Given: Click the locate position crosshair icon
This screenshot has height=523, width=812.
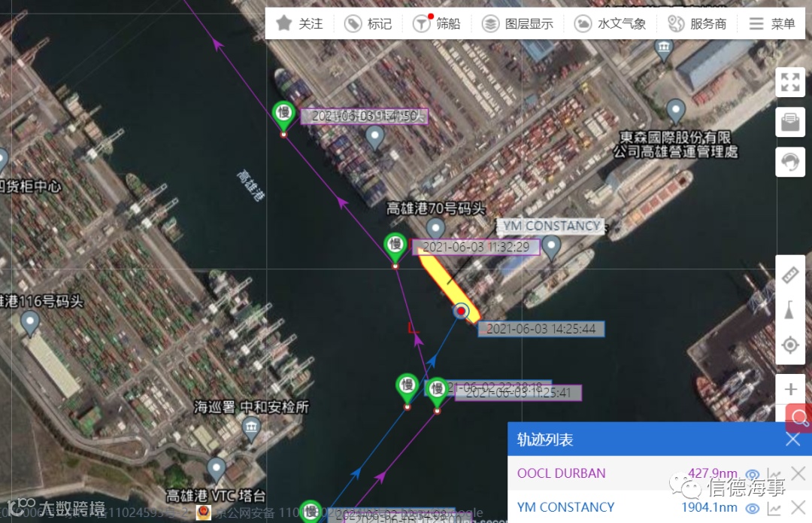Looking at the screenshot, I should click(789, 345).
